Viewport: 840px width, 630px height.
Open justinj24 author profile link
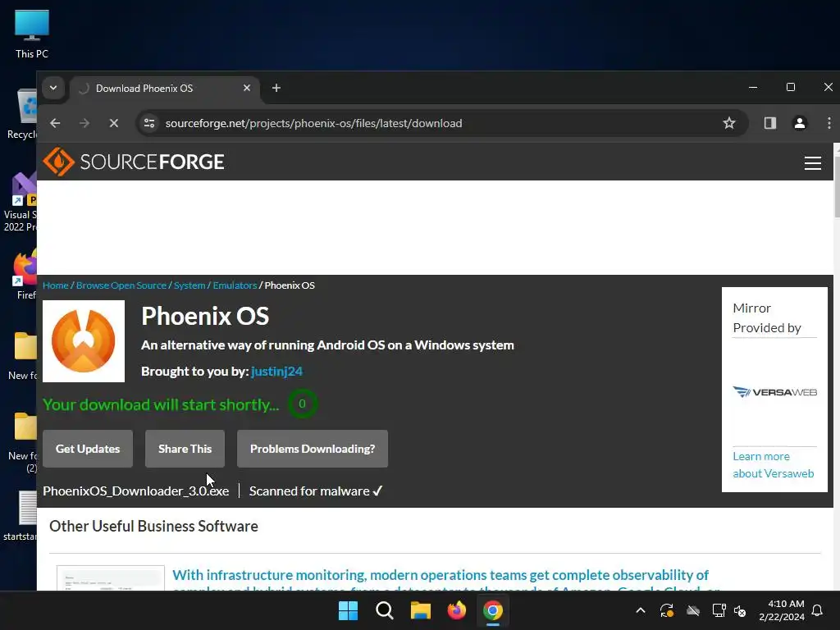[276, 372]
